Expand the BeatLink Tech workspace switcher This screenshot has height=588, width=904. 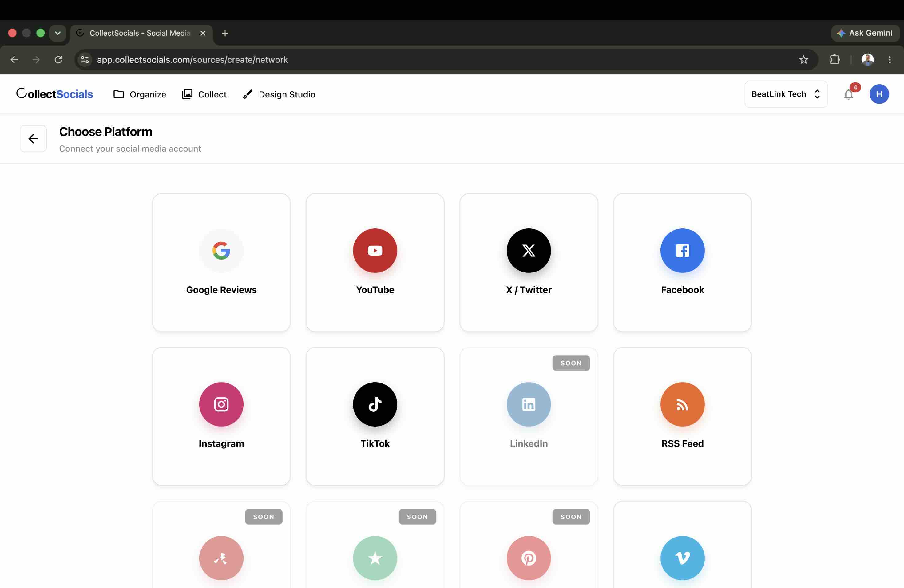tap(786, 94)
